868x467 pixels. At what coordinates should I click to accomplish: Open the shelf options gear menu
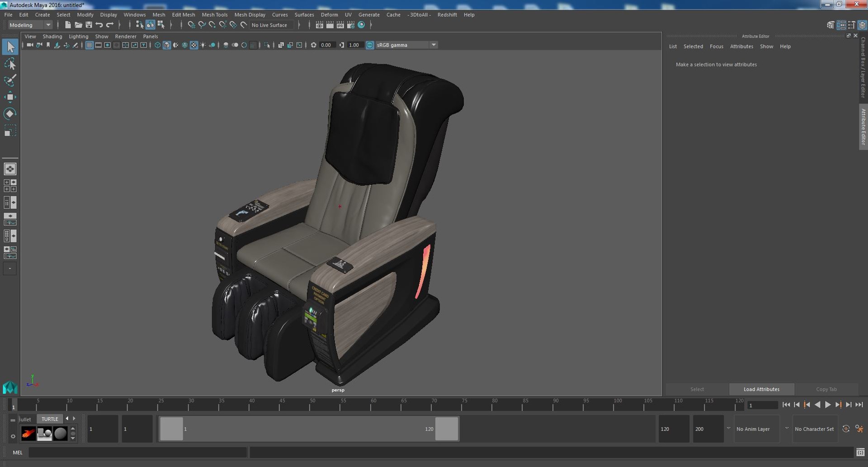[13, 436]
